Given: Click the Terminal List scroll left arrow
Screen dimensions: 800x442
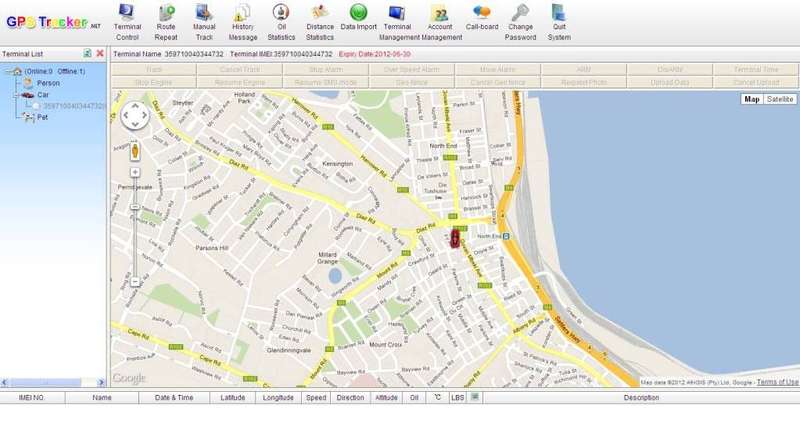Looking at the screenshot, I should point(5,382).
